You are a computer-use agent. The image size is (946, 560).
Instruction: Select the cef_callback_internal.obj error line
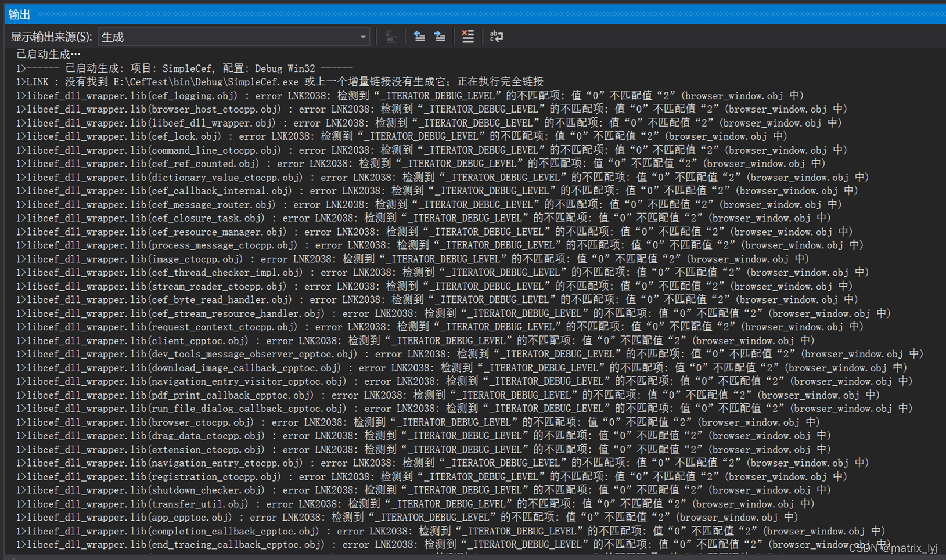tap(437, 191)
